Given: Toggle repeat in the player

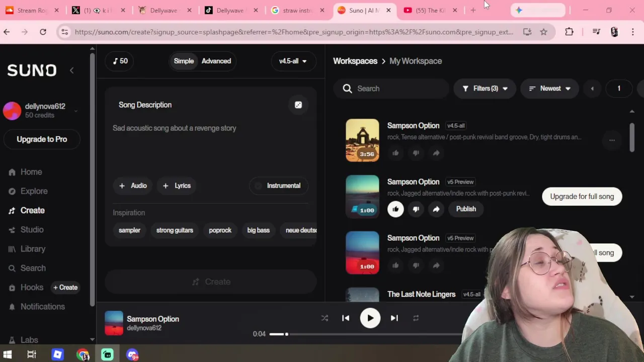Looking at the screenshot, I should point(416,318).
